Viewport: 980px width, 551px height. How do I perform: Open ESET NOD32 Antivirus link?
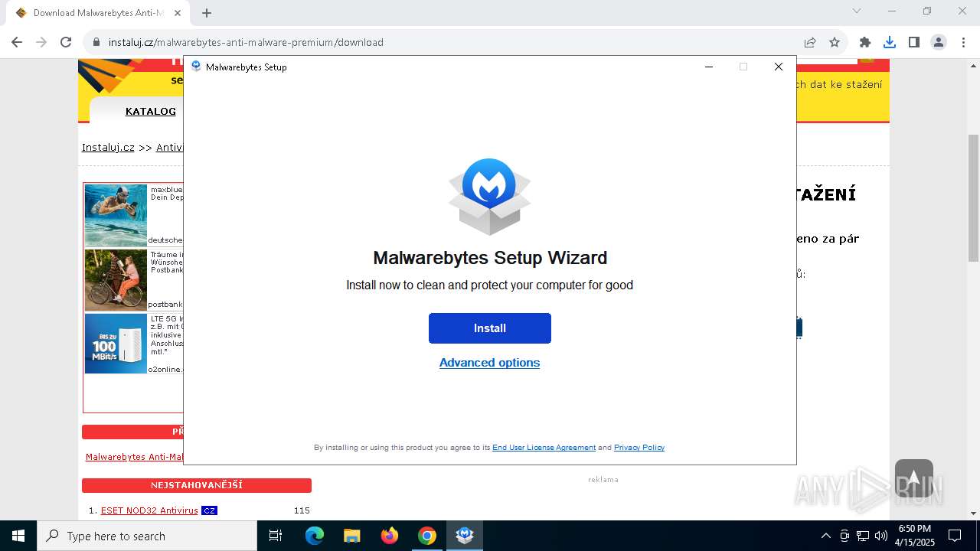(149, 510)
